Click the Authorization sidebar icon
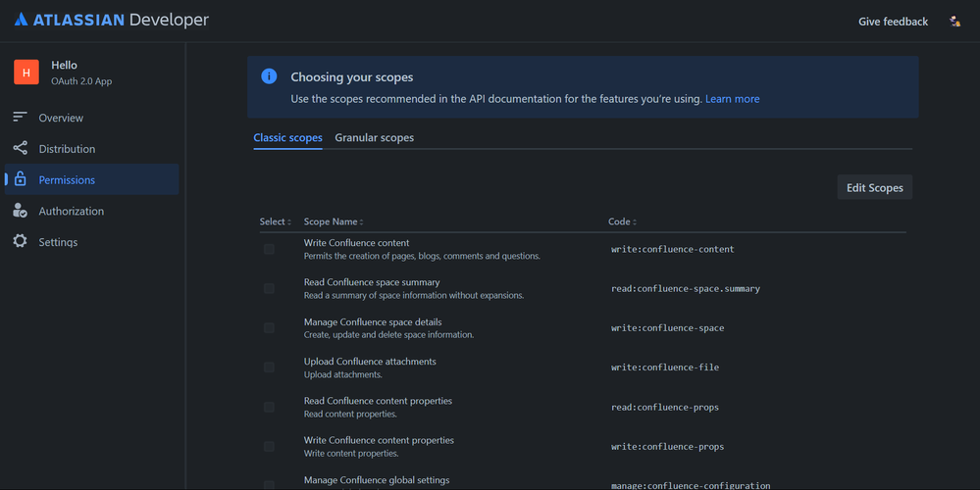Screen dimensions: 980x490 (x=20, y=211)
